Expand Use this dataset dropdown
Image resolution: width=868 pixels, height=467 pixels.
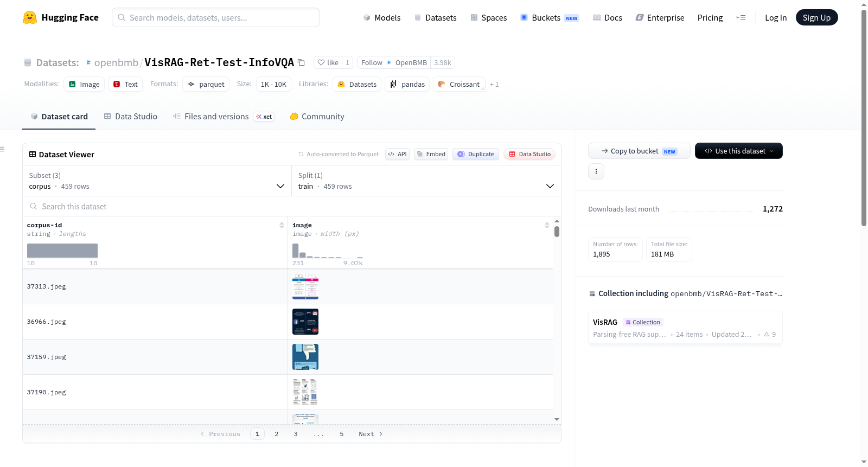click(x=739, y=151)
